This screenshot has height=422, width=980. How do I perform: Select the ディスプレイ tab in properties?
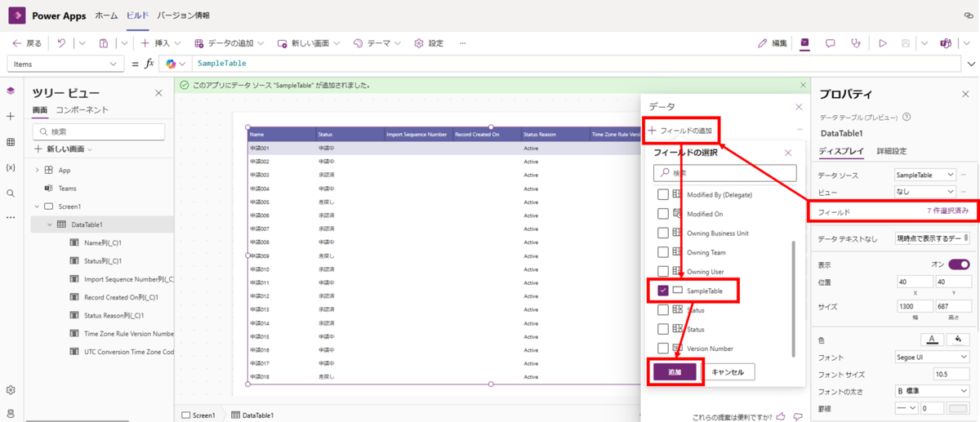(841, 151)
